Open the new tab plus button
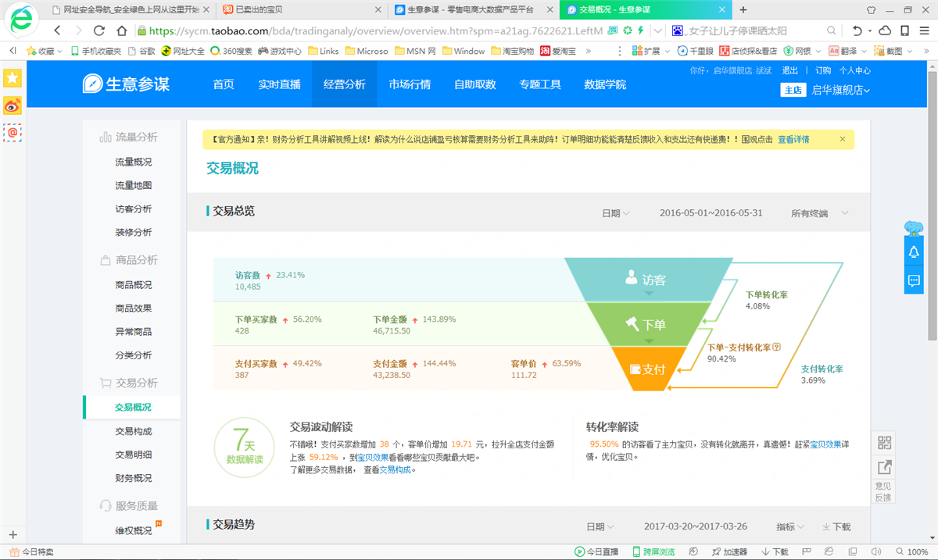Viewport: 938px width, 560px height. click(743, 9)
